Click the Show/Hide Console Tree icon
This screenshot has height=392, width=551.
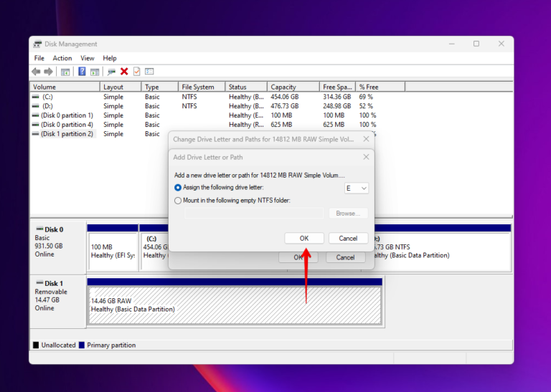[65, 72]
